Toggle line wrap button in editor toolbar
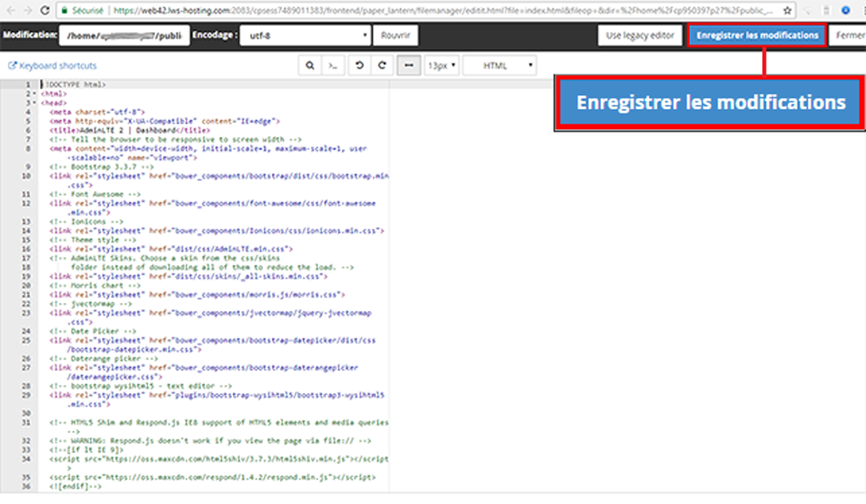This screenshot has width=866, height=504. tap(409, 65)
